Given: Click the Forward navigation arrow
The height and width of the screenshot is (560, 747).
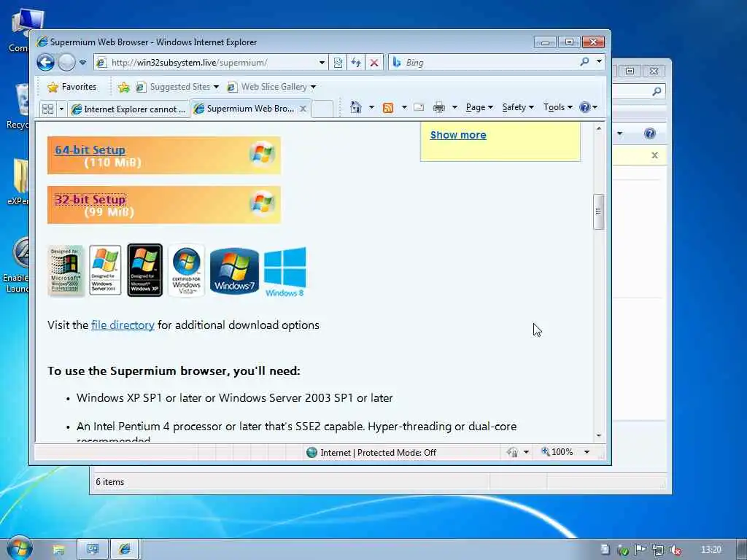Looking at the screenshot, I should tap(66, 63).
